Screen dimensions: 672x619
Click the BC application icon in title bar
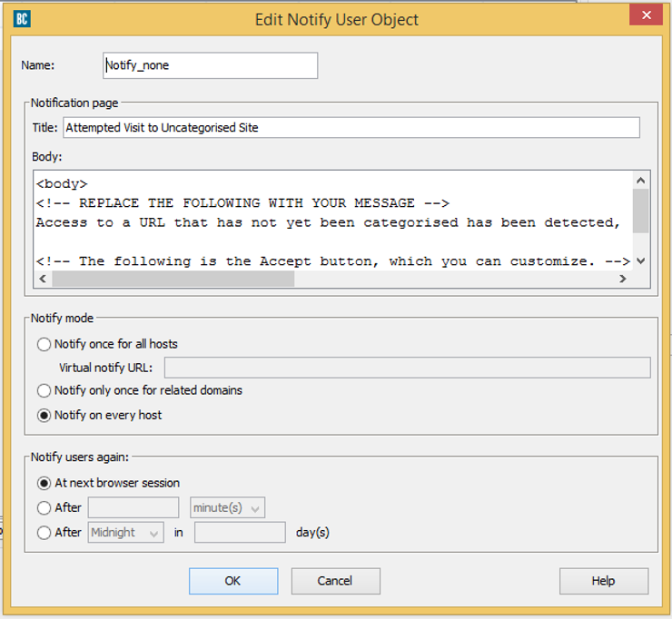coord(22,19)
